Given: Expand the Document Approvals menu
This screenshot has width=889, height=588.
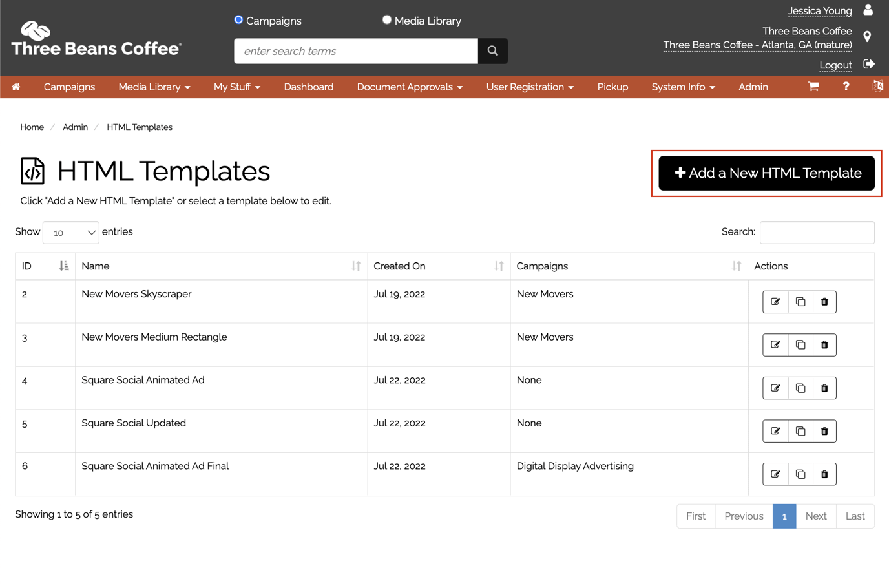Looking at the screenshot, I should click(409, 87).
